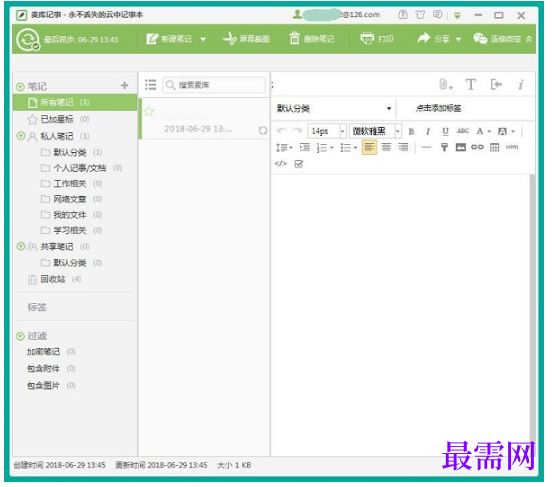This screenshot has width=554, height=487.
Task: Open 个人记事/文档 folder
Action: coord(81,168)
